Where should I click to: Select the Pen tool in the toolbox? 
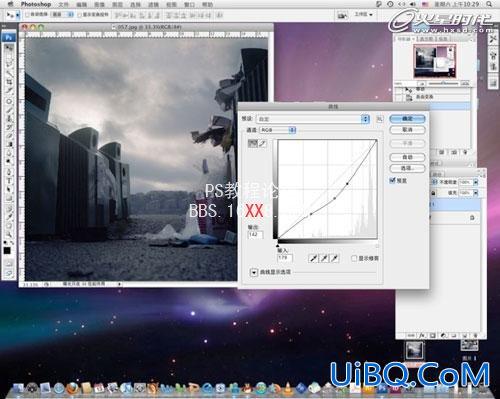tap(9, 172)
